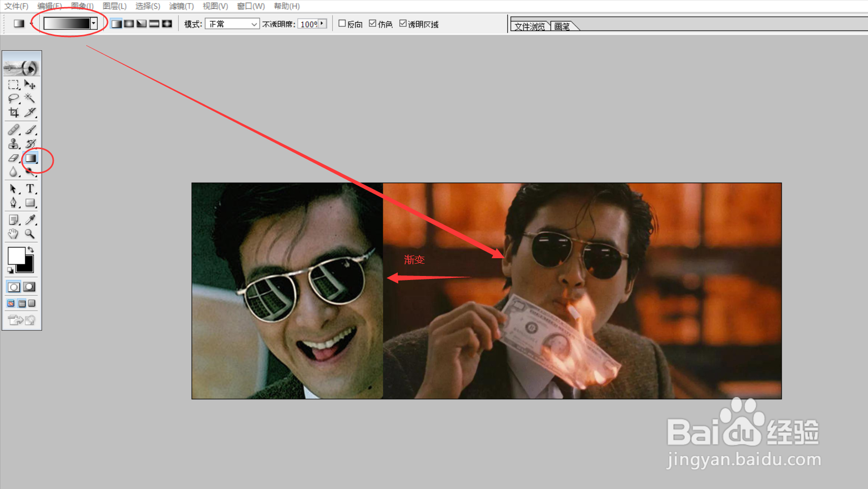The image size is (868, 489).
Task: Select the Crop tool
Action: coord(13,112)
